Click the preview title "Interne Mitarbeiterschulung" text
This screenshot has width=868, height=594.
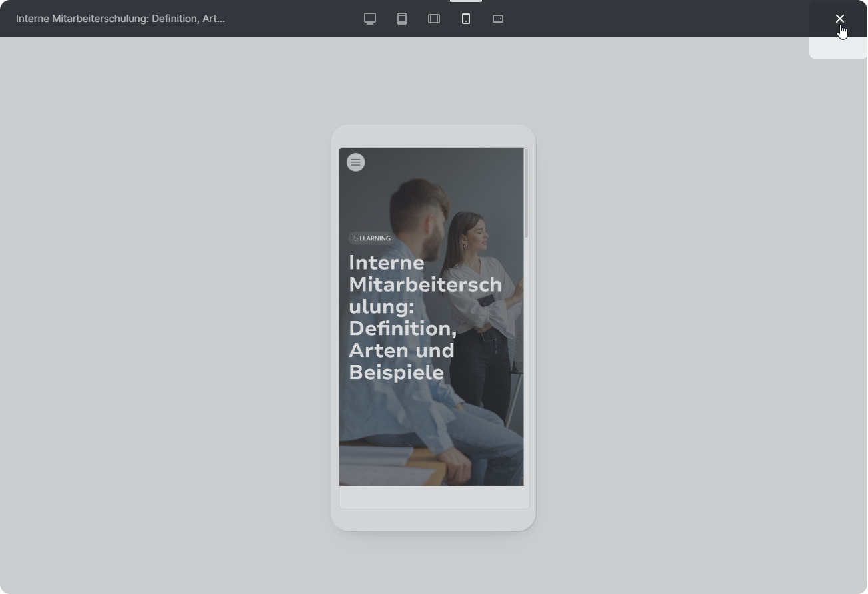(x=120, y=19)
